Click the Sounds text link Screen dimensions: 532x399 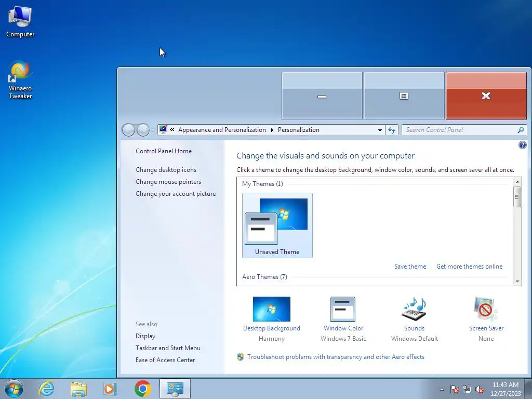(x=414, y=328)
